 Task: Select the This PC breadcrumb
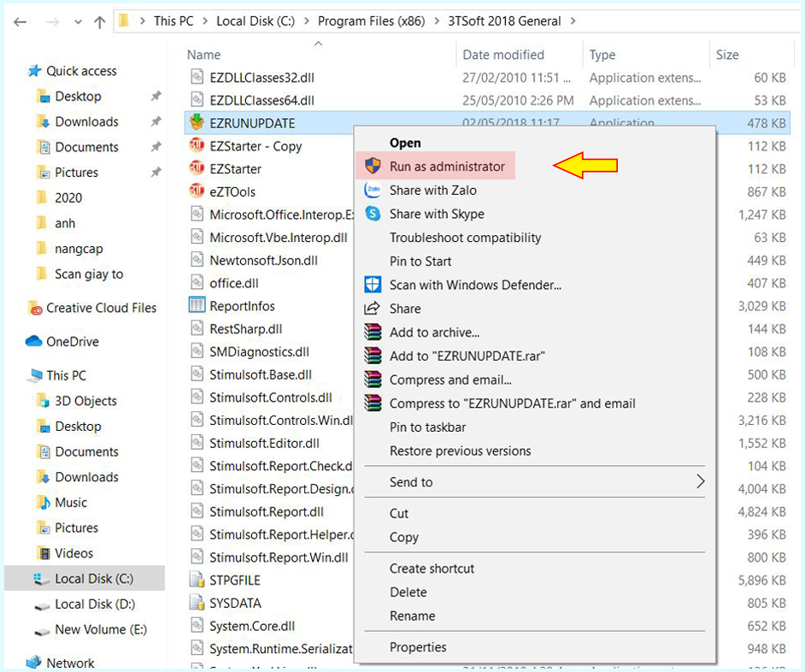[x=173, y=21]
